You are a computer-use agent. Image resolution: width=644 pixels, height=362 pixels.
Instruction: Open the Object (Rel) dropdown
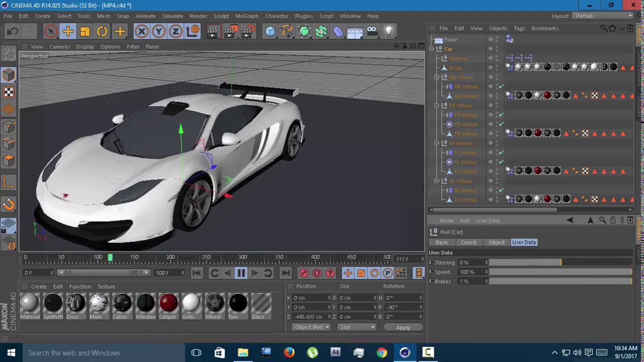(x=311, y=327)
